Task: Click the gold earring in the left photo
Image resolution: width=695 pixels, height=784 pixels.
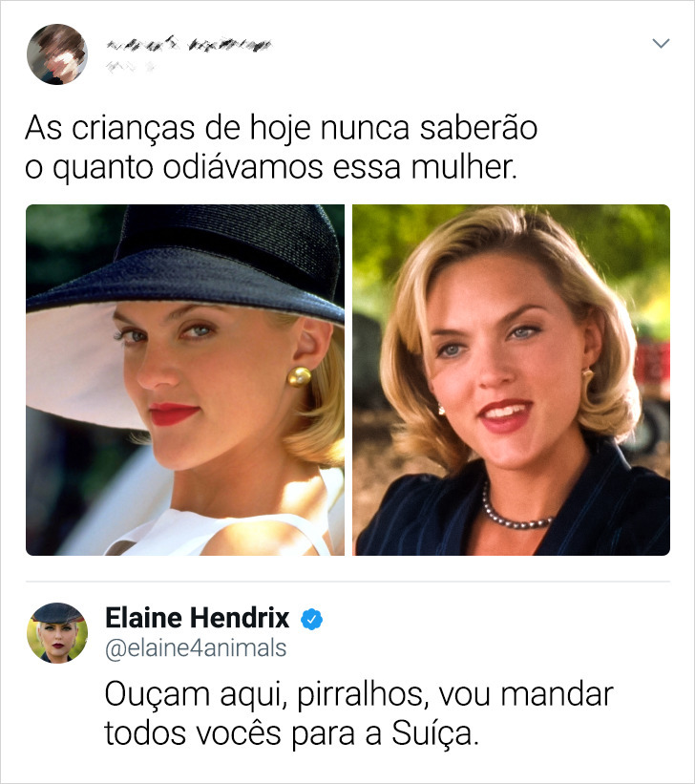Action: click(299, 376)
